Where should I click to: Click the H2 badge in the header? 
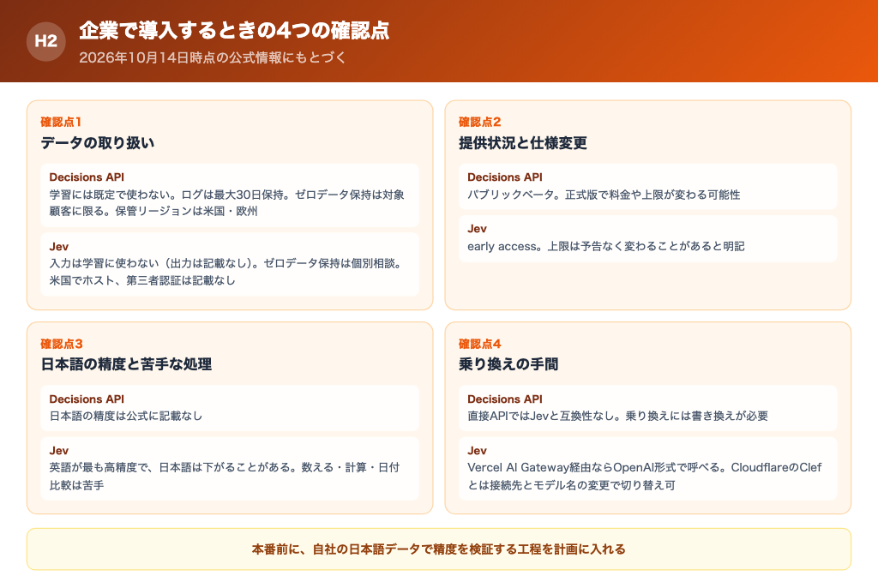tap(46, 41)
